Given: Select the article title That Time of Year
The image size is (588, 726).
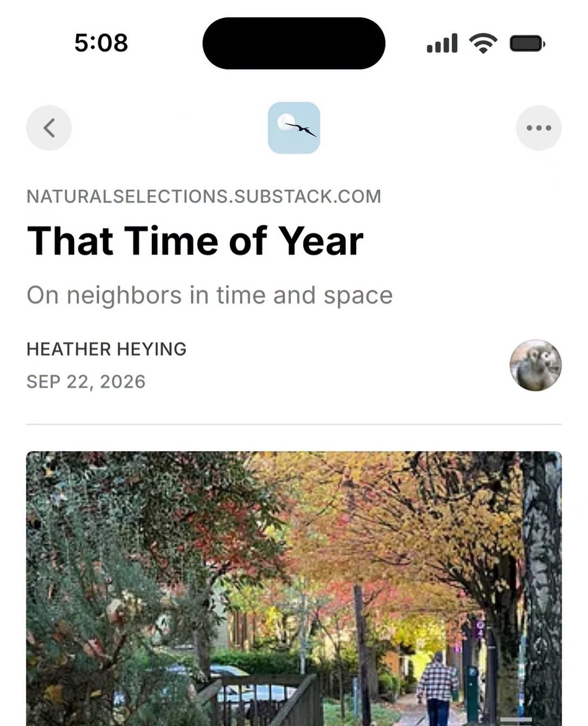Looking at the screenshot, I should [195, 241].
